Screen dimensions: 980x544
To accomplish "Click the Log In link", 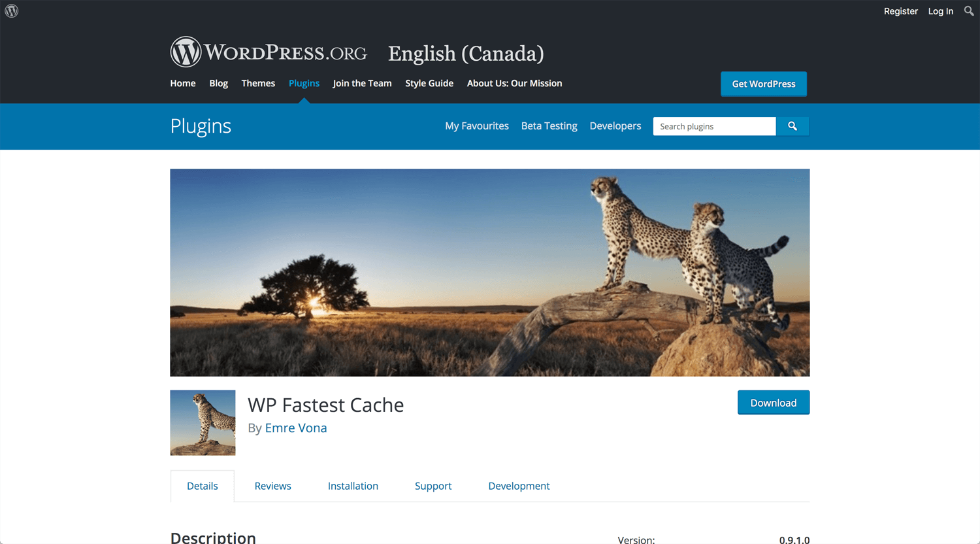I will point(940,11).
